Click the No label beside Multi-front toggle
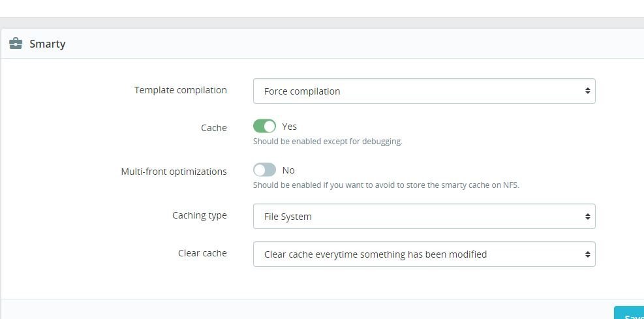The height and width of the screenshot is (319, 644). [288, 170]
